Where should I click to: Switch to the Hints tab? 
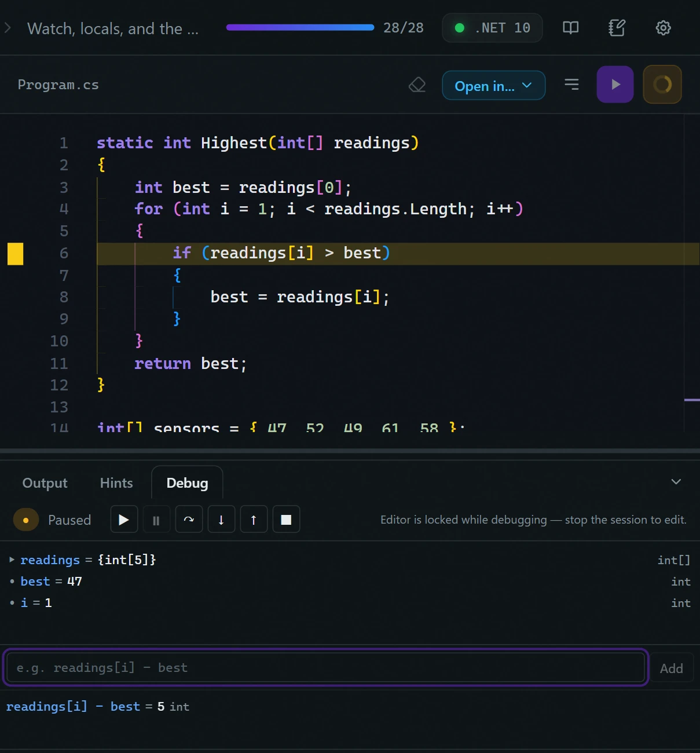(116, 483)
